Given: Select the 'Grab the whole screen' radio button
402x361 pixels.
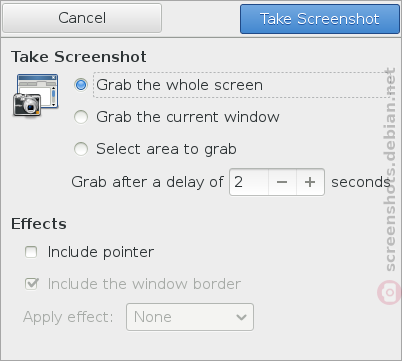Looking at the screenshot, I should (x=81, y=85).
